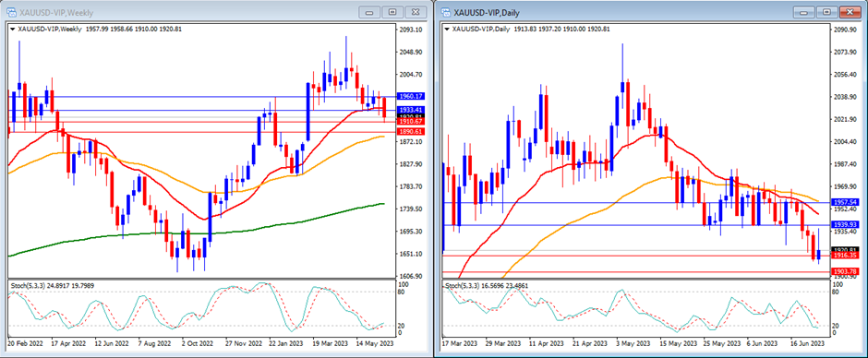Image resolution: width=868 pixels, height=358 pixels.
Task: Click the chart icon in Daily window title bar
Action: (445, 11)
